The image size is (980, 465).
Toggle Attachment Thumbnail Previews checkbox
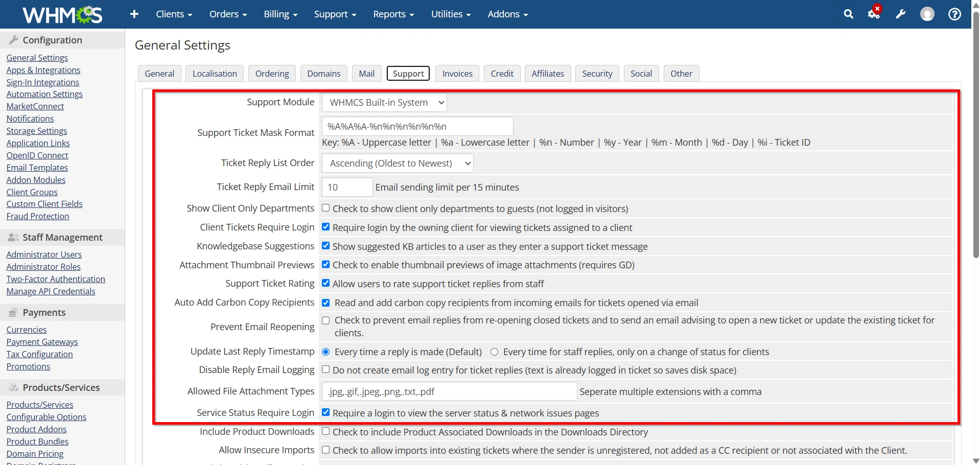pyautogui.click(x=325, y=264)
